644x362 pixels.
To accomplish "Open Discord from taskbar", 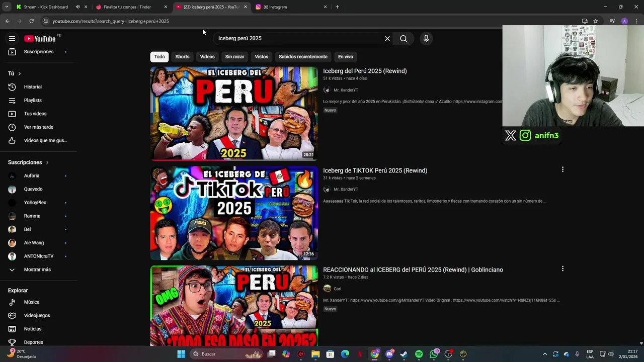I will (x=389, y=354).
